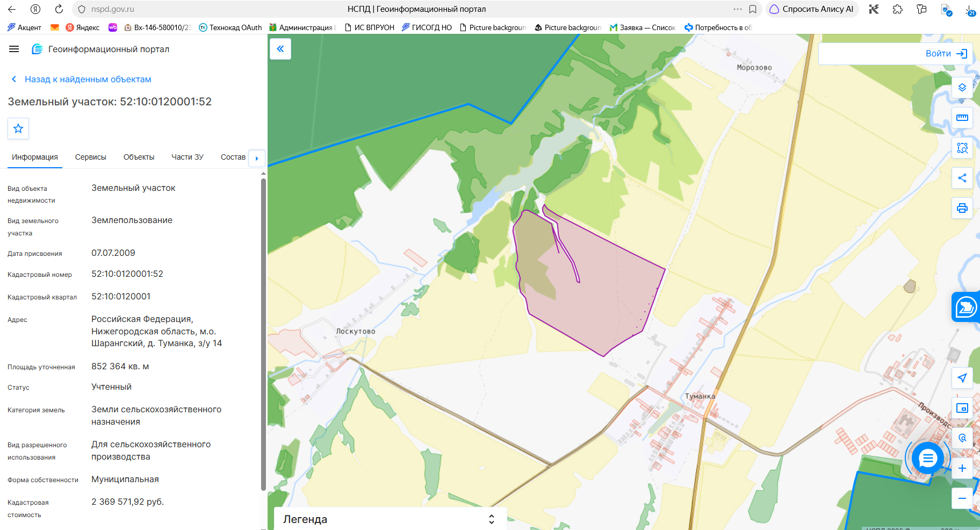This screenshot has height=530, width=980.
Task: Open browser page options three dots
Action: (x=737, y=9)
